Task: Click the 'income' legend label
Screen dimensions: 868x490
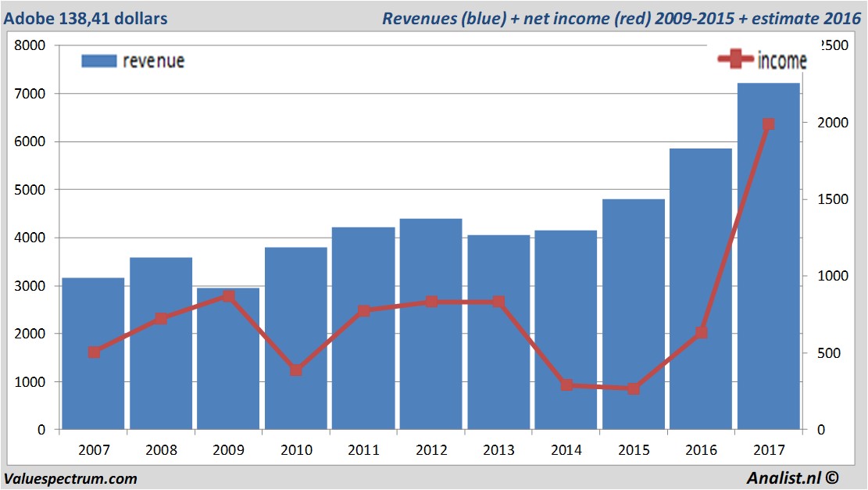Action: coord(781,60)
